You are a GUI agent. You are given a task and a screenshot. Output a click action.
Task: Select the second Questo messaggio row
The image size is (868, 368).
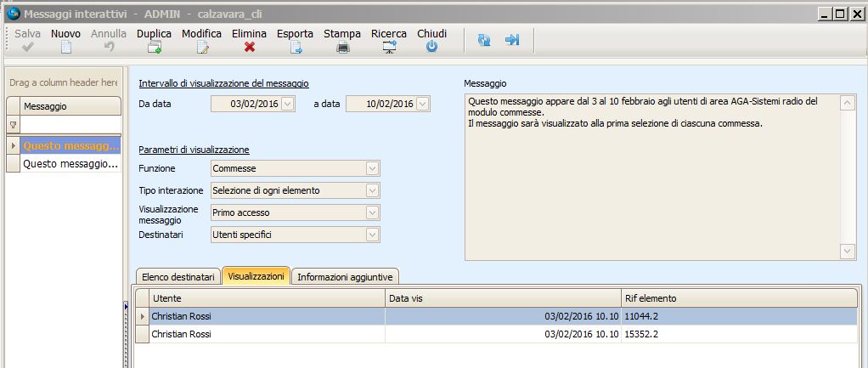tap(71, 163)
